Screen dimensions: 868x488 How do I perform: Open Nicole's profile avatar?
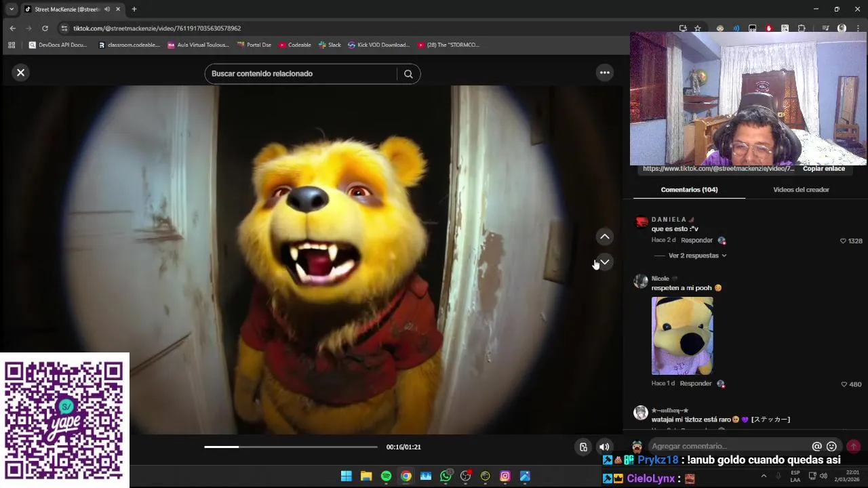[641, 282]
